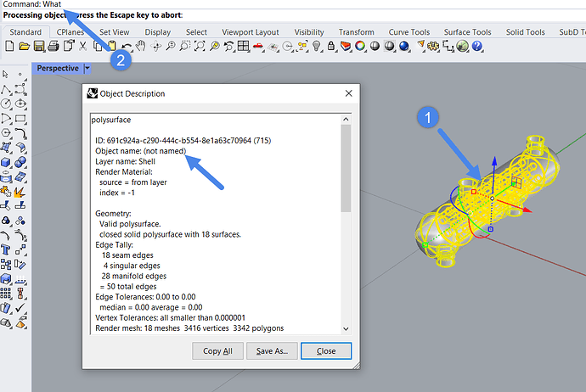
Task: Click the Save file toolbar icon
Action: [37, 46]
